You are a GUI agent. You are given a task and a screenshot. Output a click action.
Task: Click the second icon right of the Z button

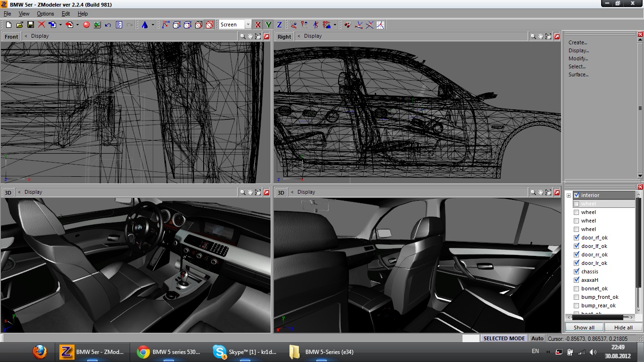304,25
